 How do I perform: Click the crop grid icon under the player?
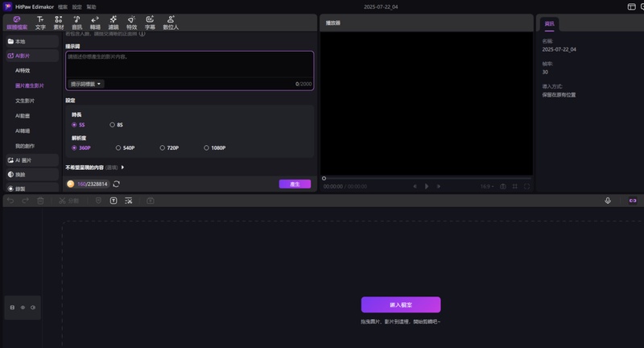(514, 187)
